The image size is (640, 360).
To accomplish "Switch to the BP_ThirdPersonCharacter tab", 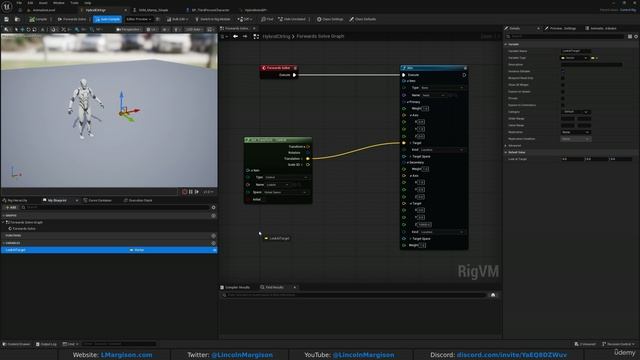I will 210,10.
